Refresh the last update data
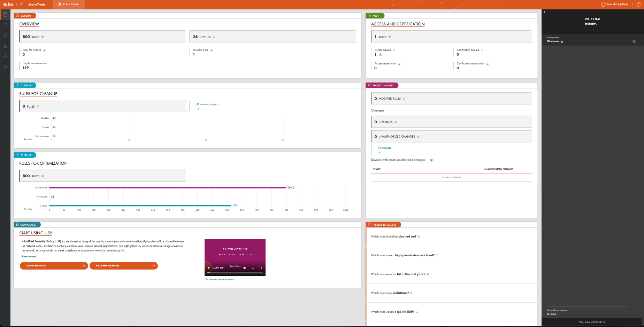644x327 pixels. point(634,41)
